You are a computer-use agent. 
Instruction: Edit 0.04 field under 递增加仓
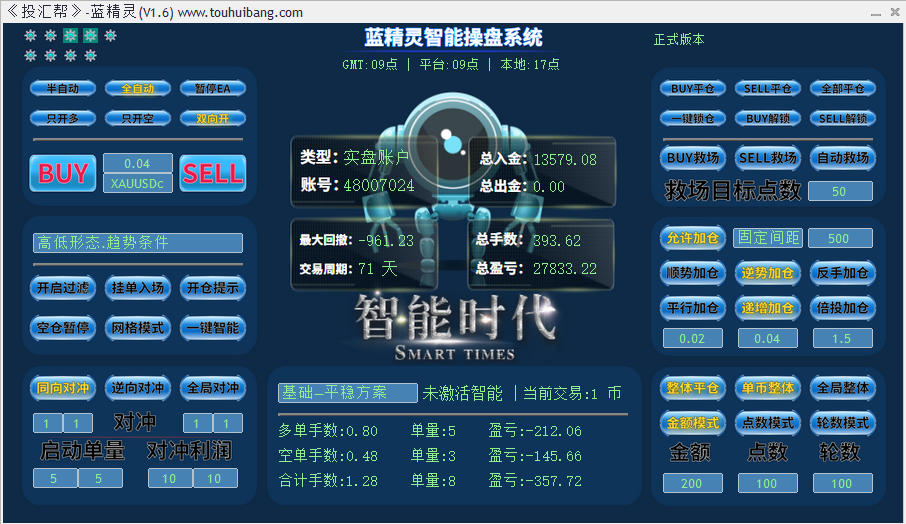(x=768, y=339)
